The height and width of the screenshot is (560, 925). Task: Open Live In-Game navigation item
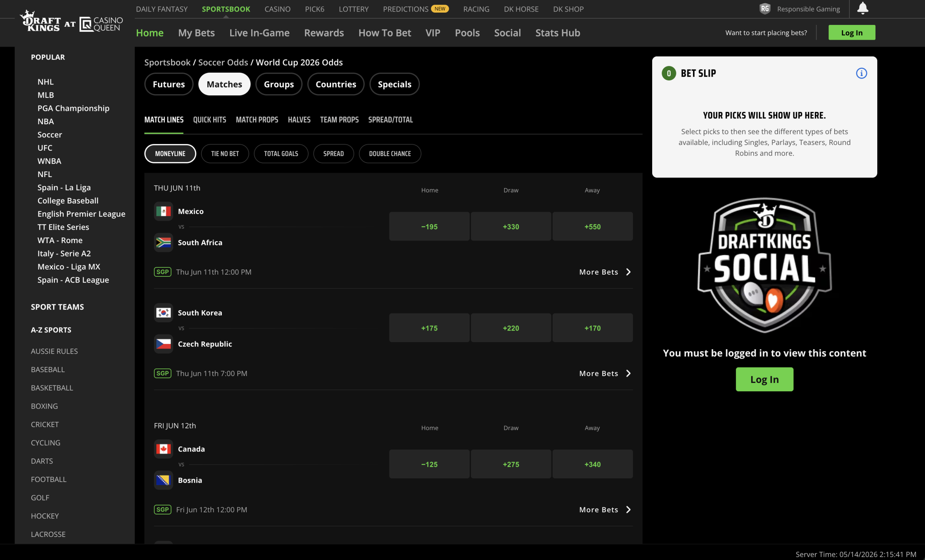[259, 33]
